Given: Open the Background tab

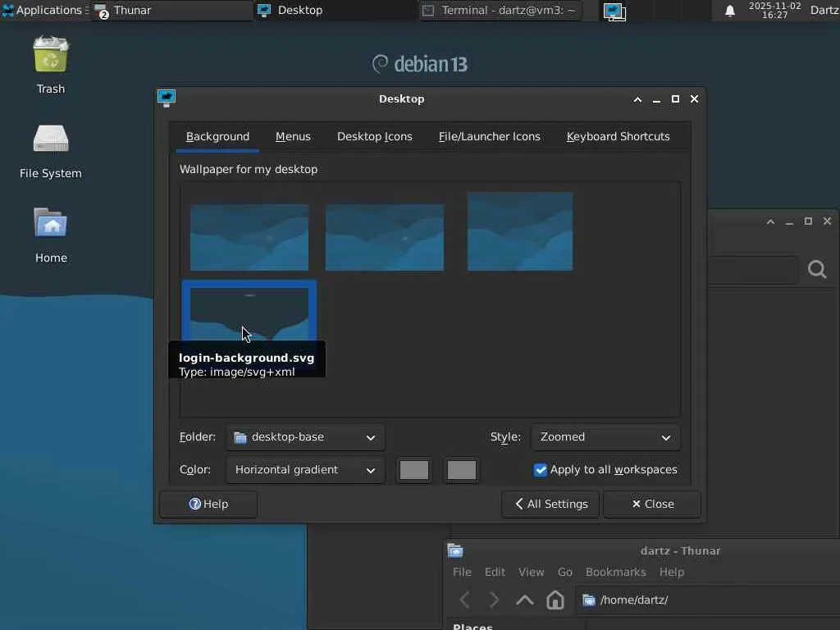Looking at the screenshot, I should click(x=217, y=137).
